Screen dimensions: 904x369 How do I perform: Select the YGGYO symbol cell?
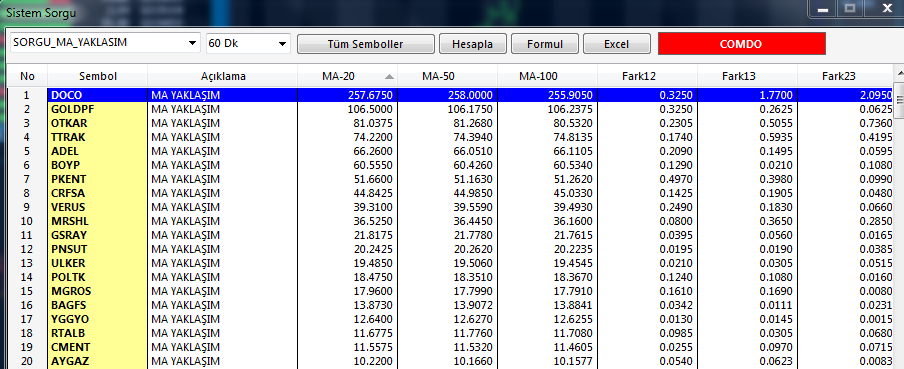[x=97, y=319]
